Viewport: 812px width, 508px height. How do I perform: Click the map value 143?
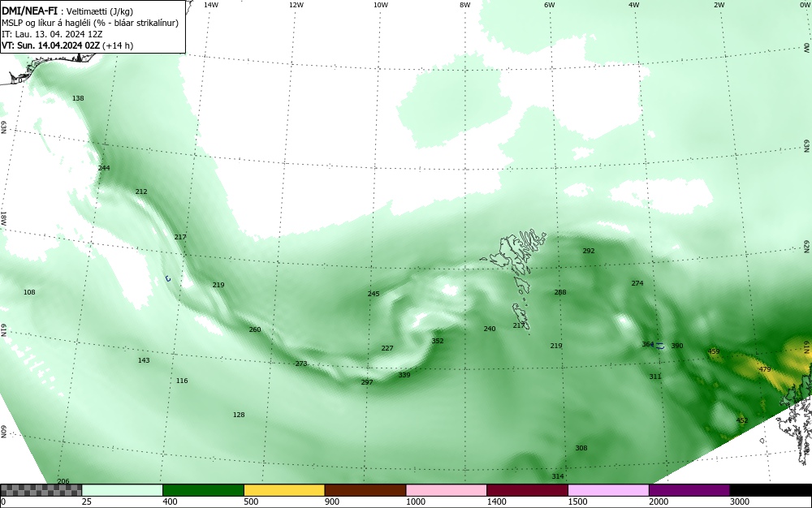(x=144, y=360)
